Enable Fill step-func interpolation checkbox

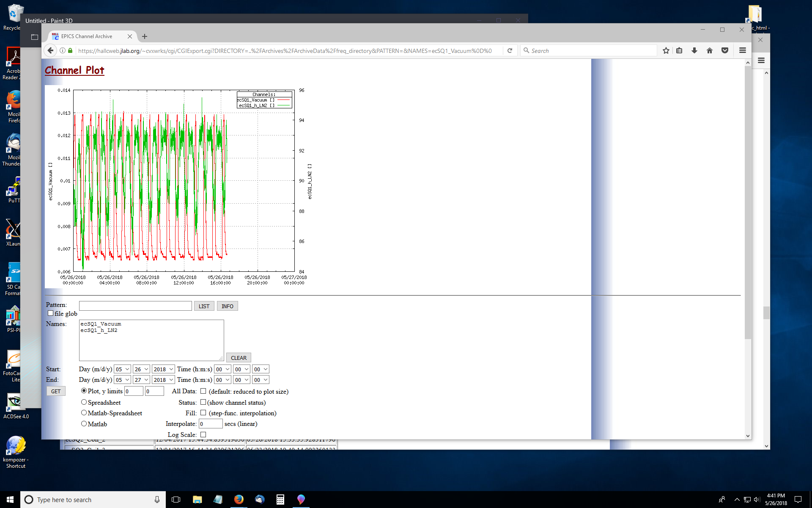click(x=203, y=413)
